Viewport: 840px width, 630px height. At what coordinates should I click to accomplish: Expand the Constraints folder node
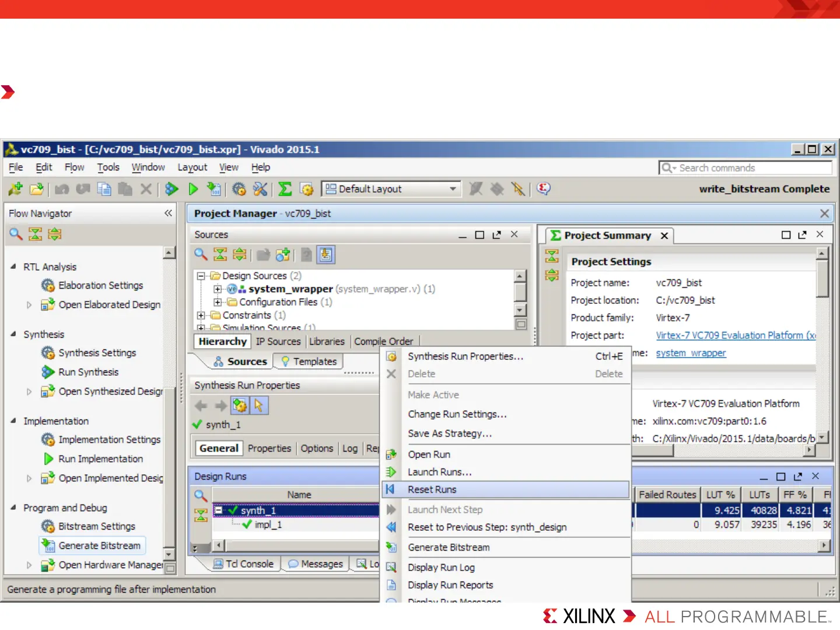[201, 315]
